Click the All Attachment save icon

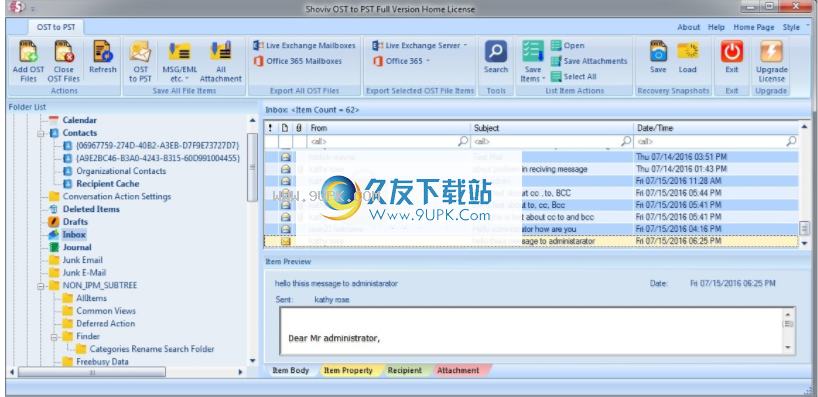click(x=221, y=52)
